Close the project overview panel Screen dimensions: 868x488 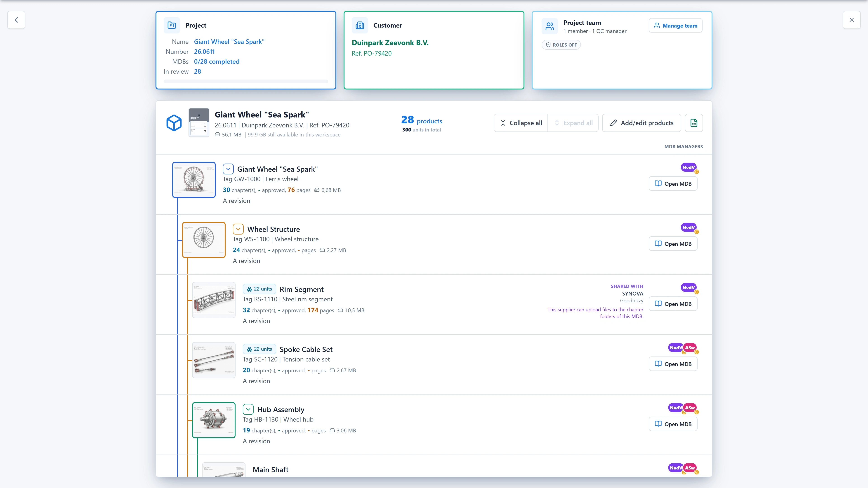[x=851, y=20]
